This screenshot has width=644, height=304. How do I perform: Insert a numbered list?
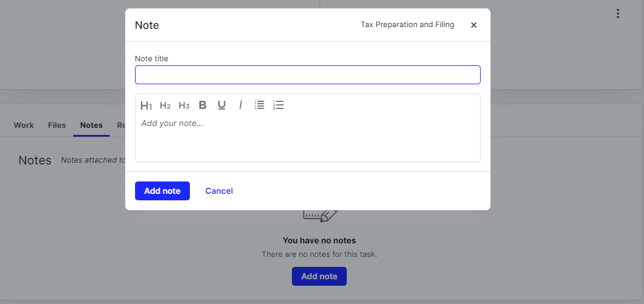[278, 105]
